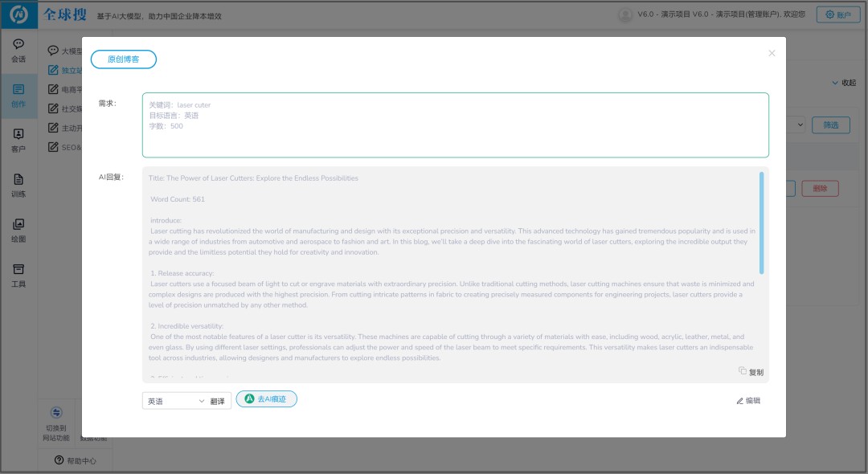The width and height of the screenshot is (868, 474).
Task: Click the '1. Release accuracy:' heading
Action: point(182,273)
